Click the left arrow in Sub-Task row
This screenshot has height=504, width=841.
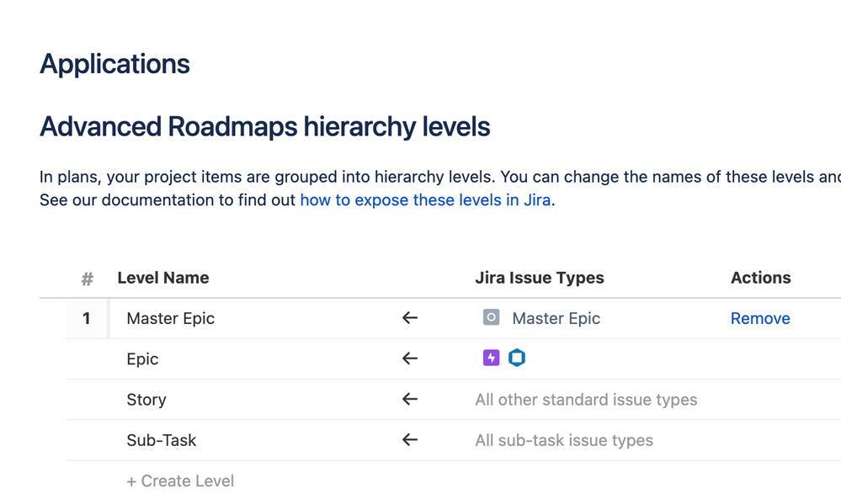[410, 440]
